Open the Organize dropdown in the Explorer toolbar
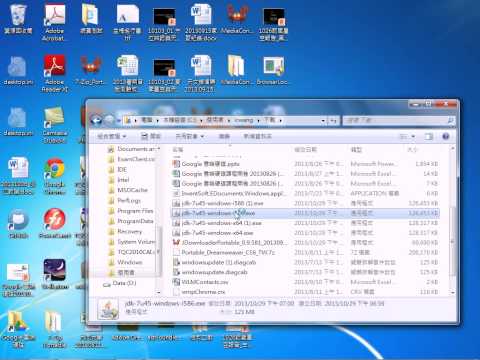 coord(112,136)
